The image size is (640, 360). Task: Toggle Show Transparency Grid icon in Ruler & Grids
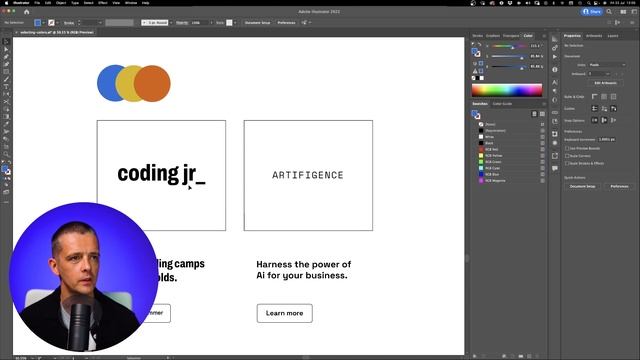pyautogui.click(x=613, y=97)
